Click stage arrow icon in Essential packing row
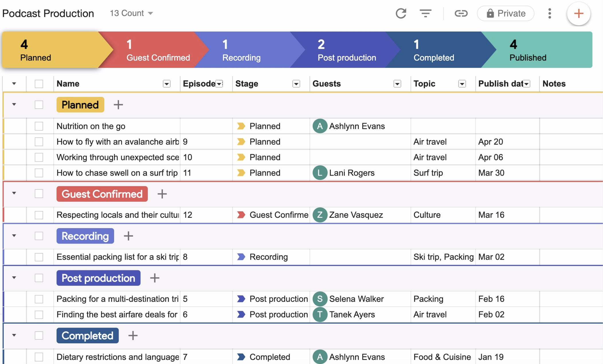The width and height of the screenshot is (603, 364). coord(241,257)
